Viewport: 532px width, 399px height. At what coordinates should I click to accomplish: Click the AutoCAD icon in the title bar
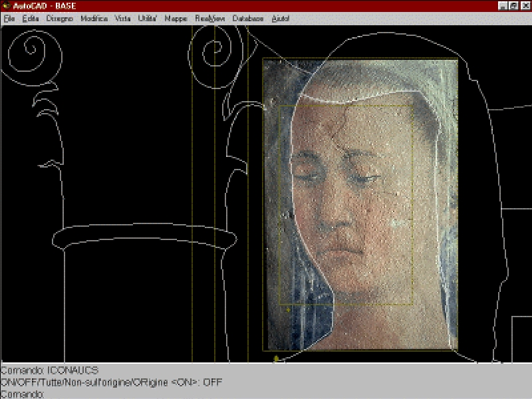click(6, 6)
